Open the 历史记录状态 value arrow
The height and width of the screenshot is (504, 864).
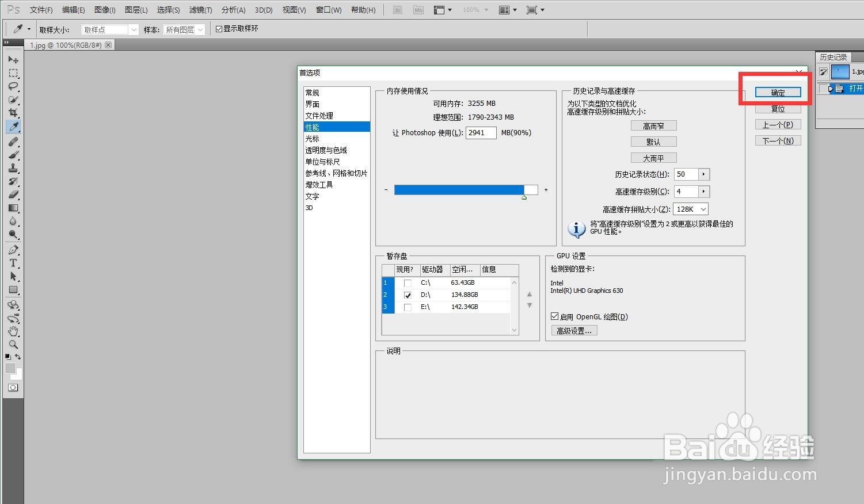tap(704, 174)
